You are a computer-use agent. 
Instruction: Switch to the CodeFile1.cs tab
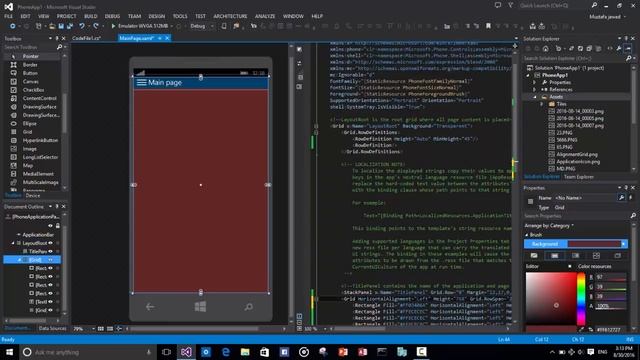tap(86, 38)
